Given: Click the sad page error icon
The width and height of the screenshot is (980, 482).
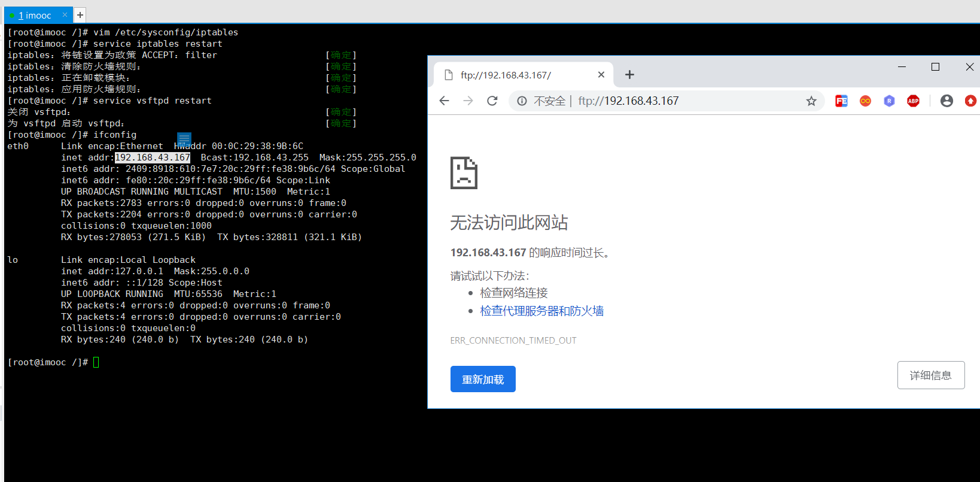Looking at the screenshot, I should click(464, 173).
